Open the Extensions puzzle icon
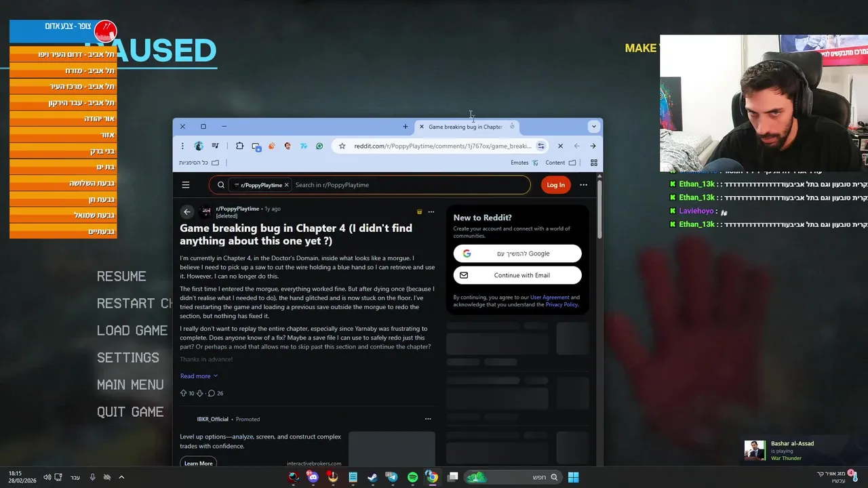The image size is (868, 488). click(239, 146)
